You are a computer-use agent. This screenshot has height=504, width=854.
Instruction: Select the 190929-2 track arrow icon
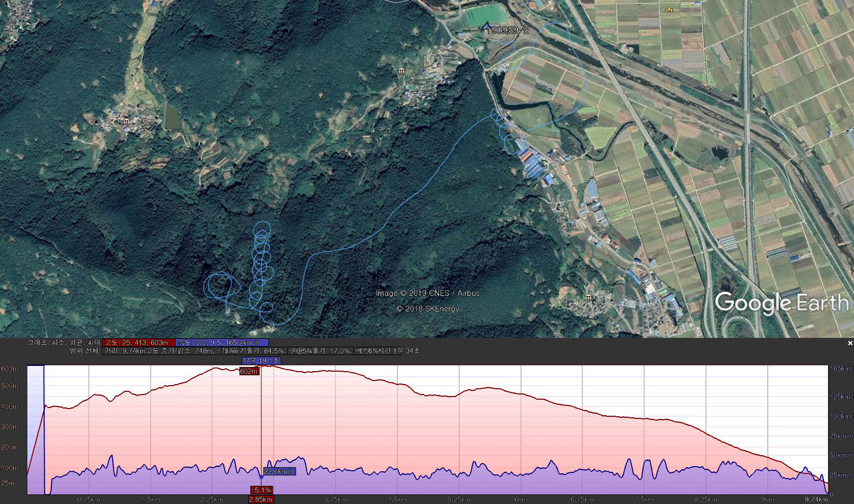point(486,25)
